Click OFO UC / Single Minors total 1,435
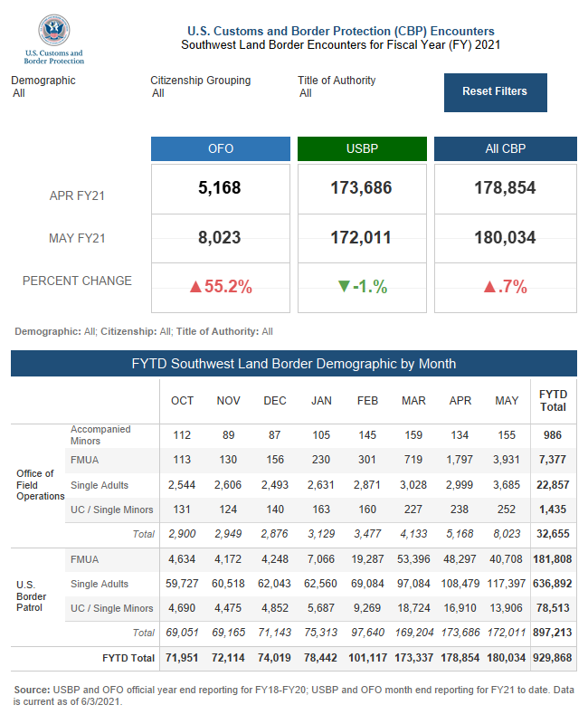Image resolution: width=588 pixels, height=724 pixels. (553, 510)
